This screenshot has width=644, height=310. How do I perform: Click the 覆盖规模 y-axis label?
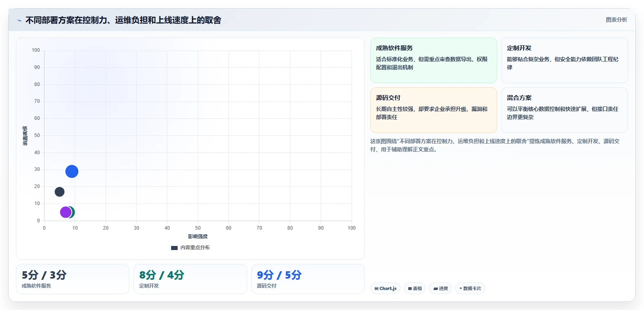[x=25, y=135]
